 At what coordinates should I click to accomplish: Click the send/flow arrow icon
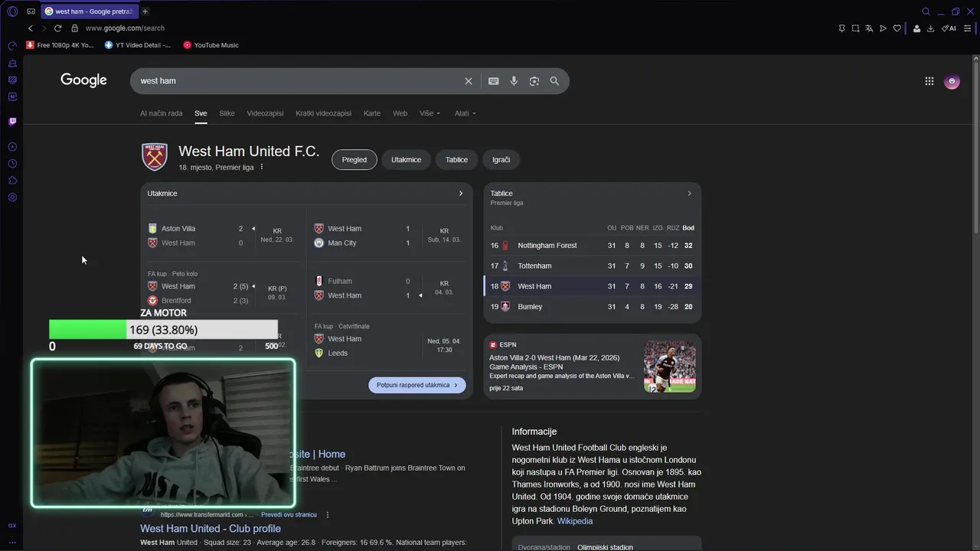pos(883,28)
